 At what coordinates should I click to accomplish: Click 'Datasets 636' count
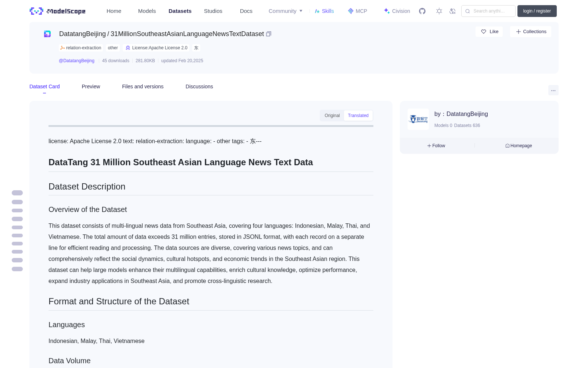pos(467,125)
